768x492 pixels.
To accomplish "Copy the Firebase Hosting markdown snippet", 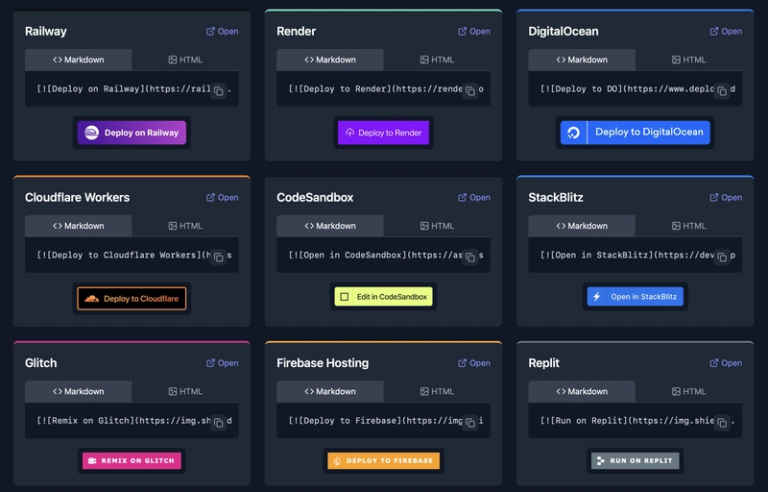I will coord(470,422).
